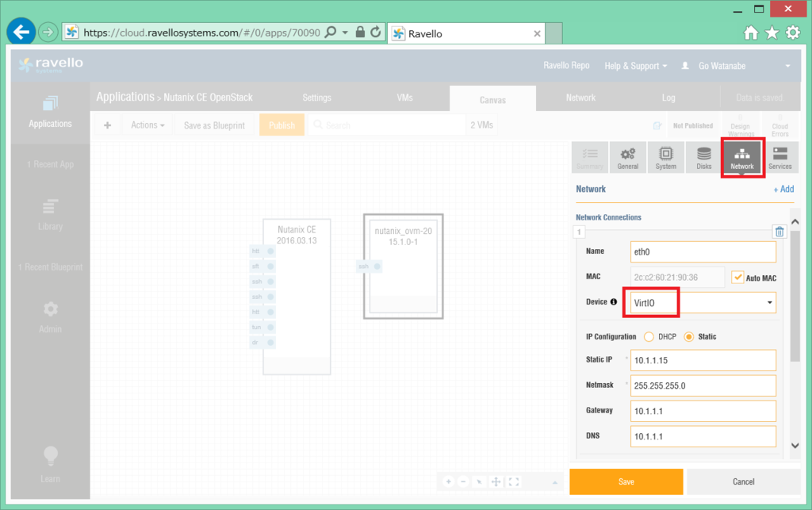The height and width of the screenshot is (510, 812).
Task: Edit the Static IP field 10.1.1.15
Action: (703, 360)
